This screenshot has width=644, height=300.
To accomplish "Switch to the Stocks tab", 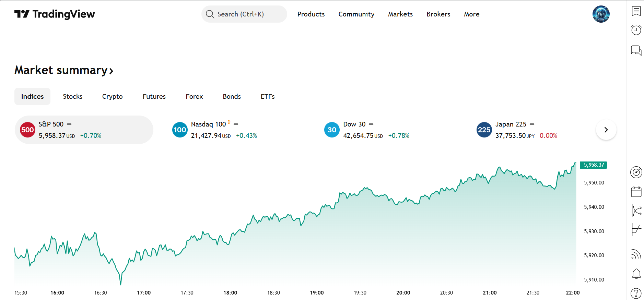I will coord(73,96).
